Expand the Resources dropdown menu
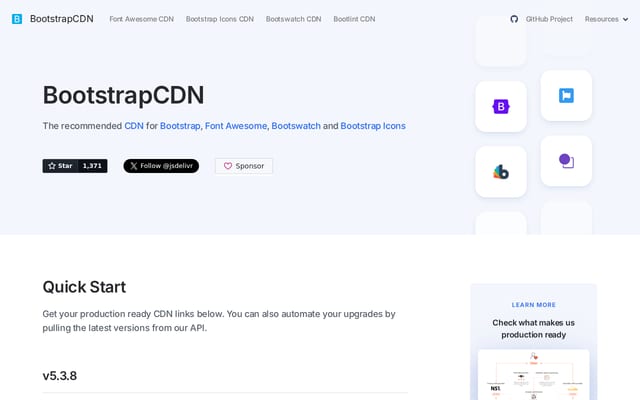This screenshot has height=400, width=640. click(x=606, y=19)
